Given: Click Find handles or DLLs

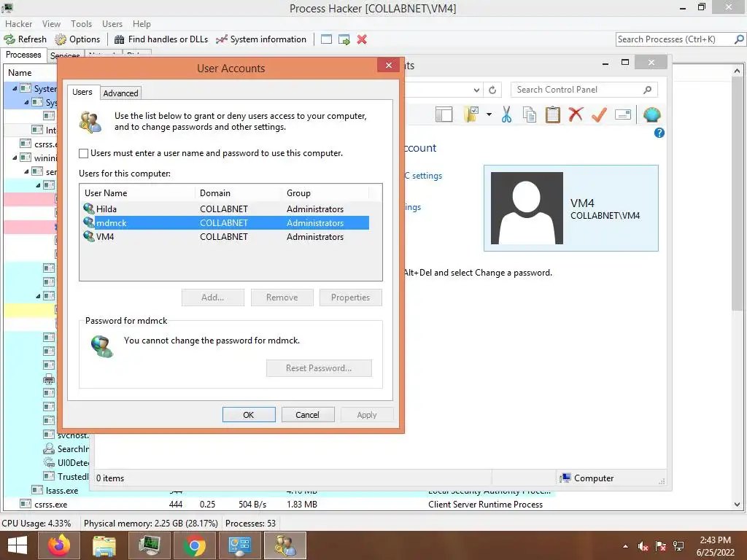Looking at the screenshot, I should [x=161, y=39].
